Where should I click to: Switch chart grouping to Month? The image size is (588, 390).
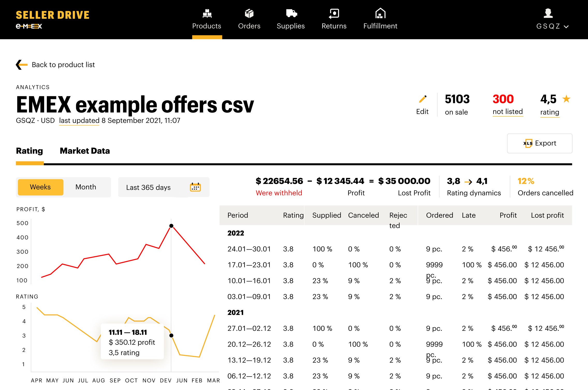pos(86,187)
